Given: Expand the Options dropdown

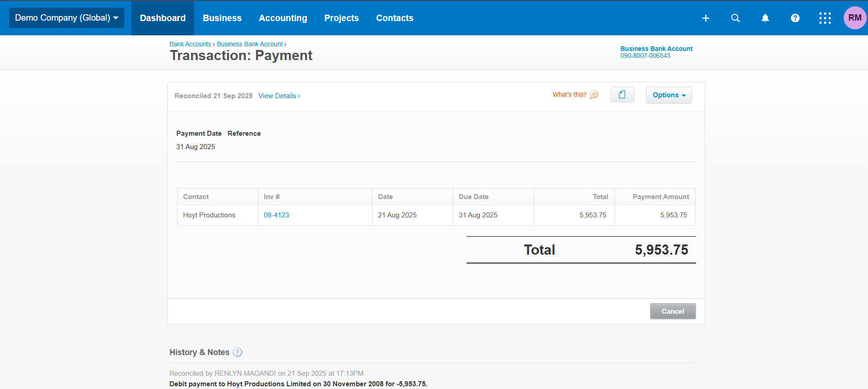Looking at the screenshot, I should [x=668, y=95].
